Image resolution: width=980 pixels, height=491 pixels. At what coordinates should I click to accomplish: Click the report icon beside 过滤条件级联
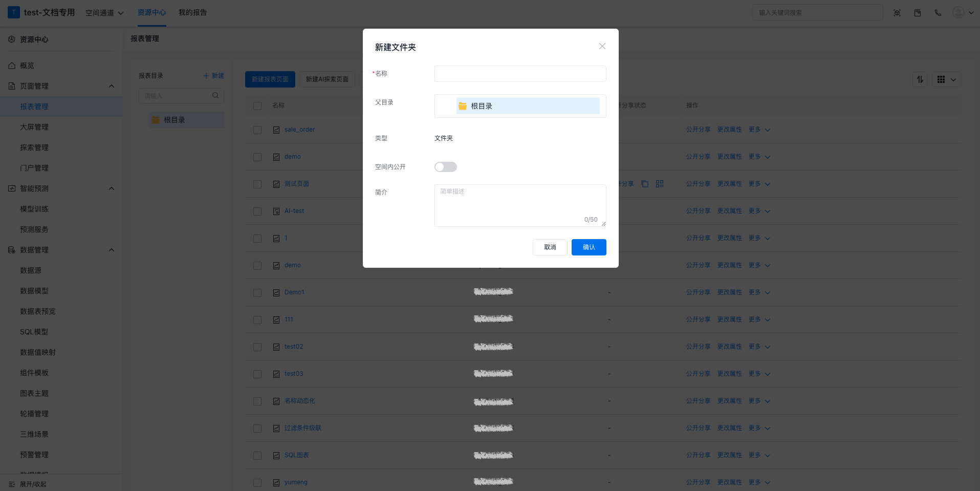point(276,429)
